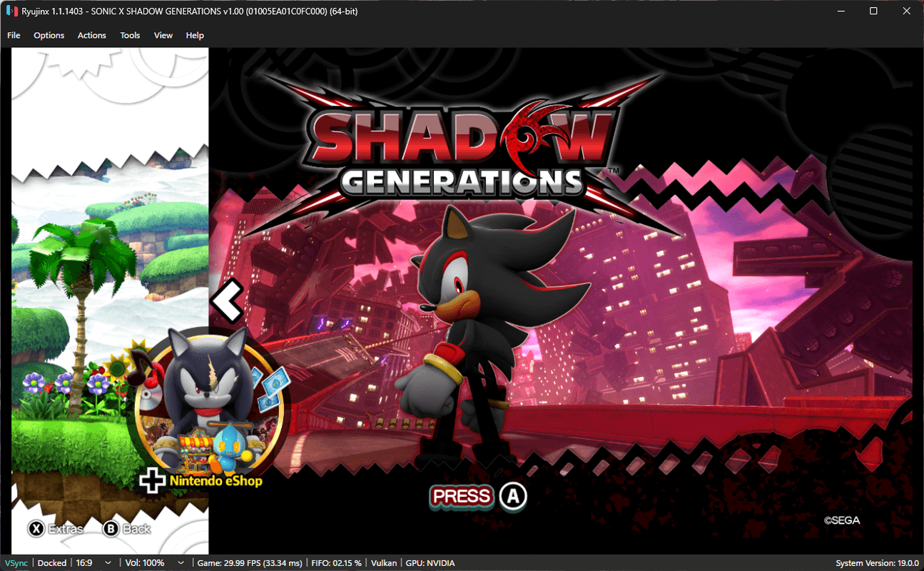The image size is (924, 571).
Task: Minimize the Ryujinx window
Action: point(841,11)
